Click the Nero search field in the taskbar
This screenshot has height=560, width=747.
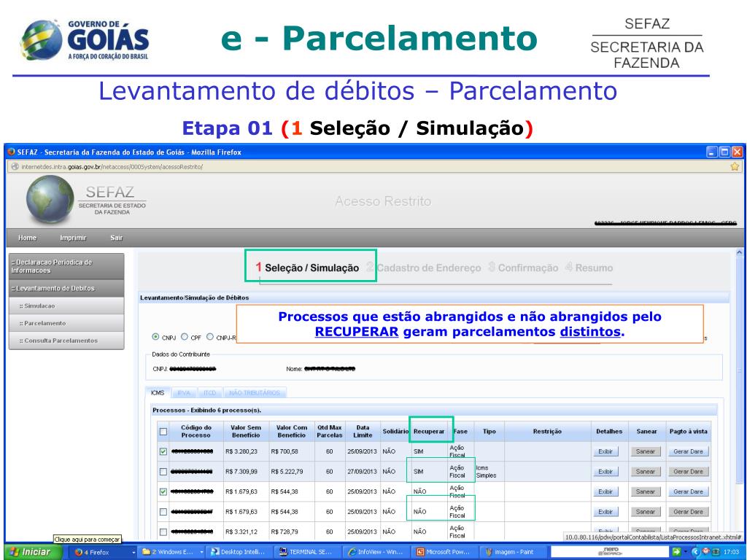[610, 552]
